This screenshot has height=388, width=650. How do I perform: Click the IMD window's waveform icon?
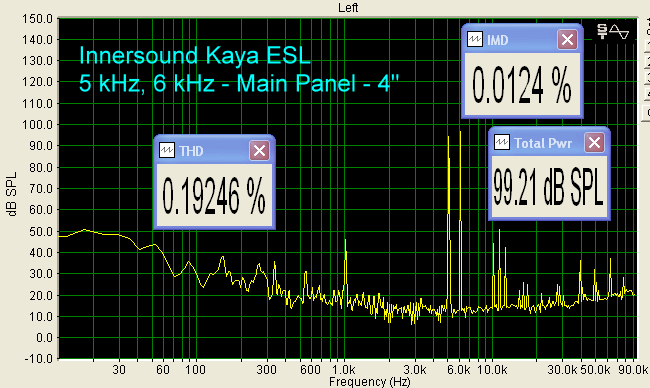coord(475,40)
